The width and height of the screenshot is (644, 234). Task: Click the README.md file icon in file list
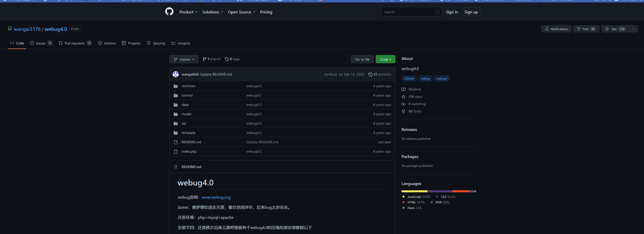(x=176, y=142)
